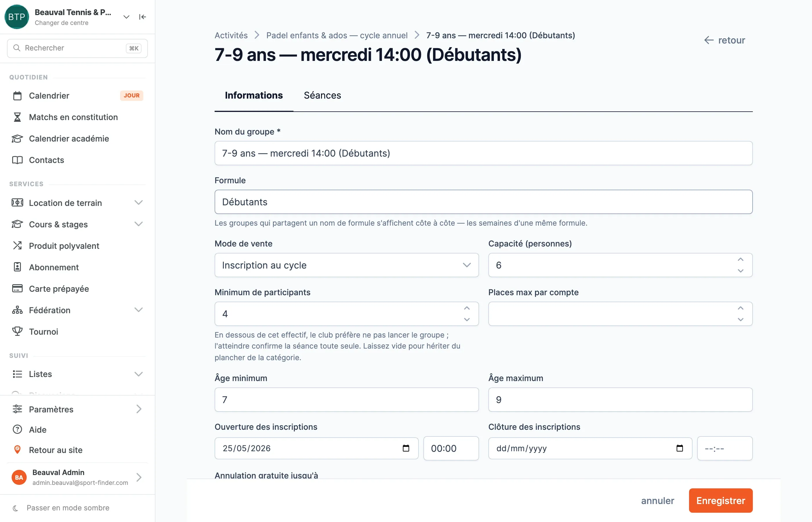812x522 pixels.
Task: Click Calendrier académie graduation cap icon
Action: pos(17,139)
